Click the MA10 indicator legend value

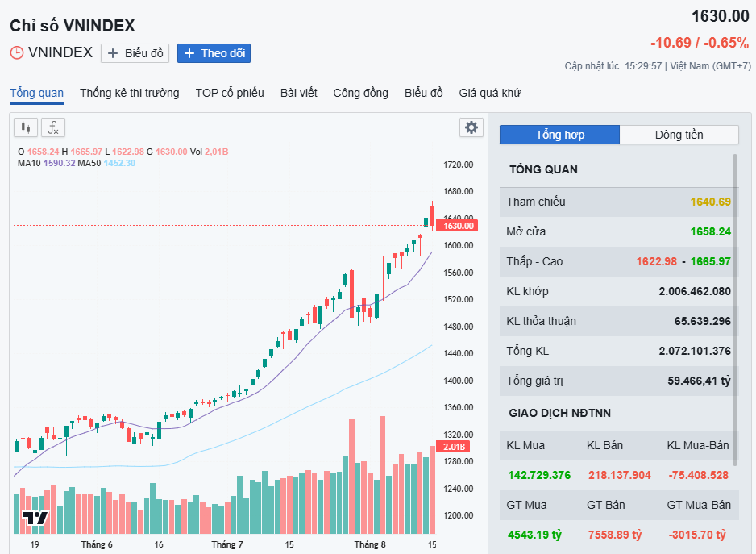click(60, 163)
